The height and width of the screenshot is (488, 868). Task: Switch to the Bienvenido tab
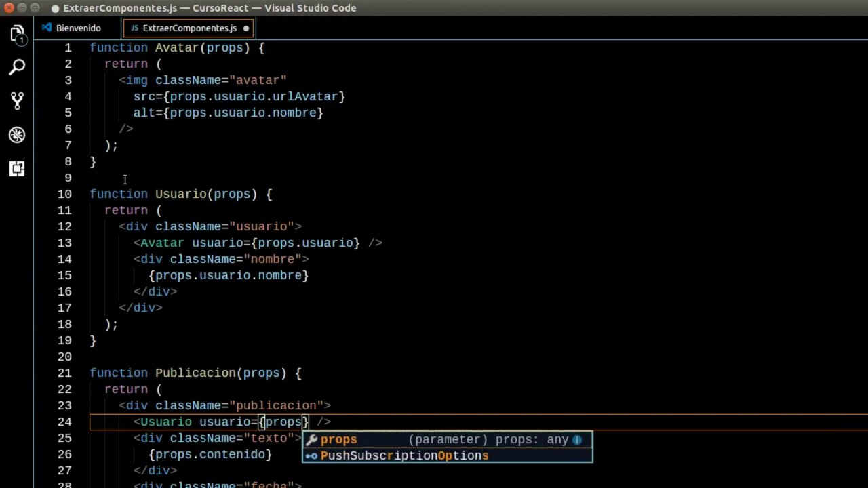pyautogui.click(x=78, y=28)
